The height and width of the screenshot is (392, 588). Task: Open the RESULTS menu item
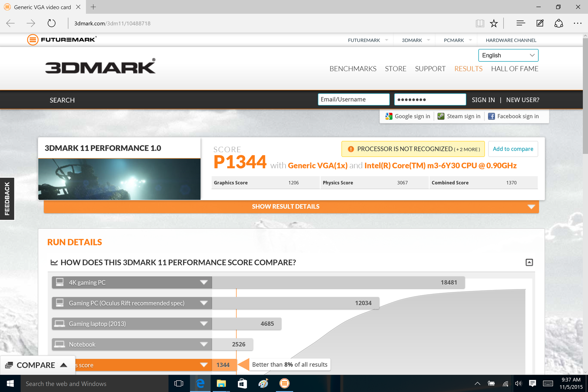pos(468,69)
